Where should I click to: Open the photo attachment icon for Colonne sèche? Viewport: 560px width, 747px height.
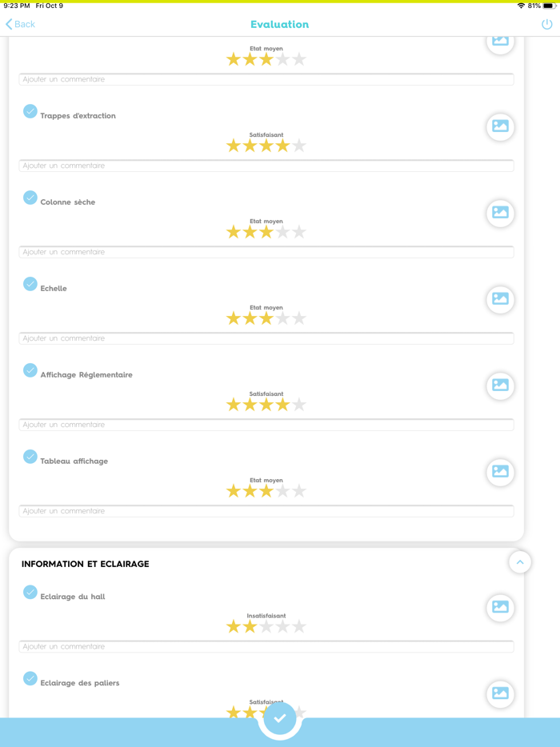pos(500,214)
